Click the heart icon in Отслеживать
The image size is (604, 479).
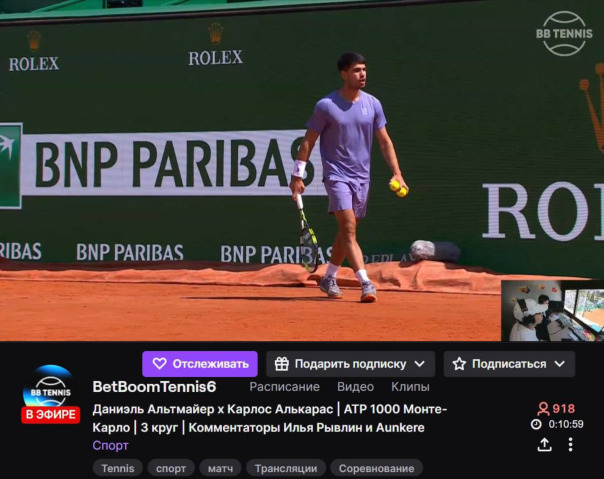click(159, 364)
